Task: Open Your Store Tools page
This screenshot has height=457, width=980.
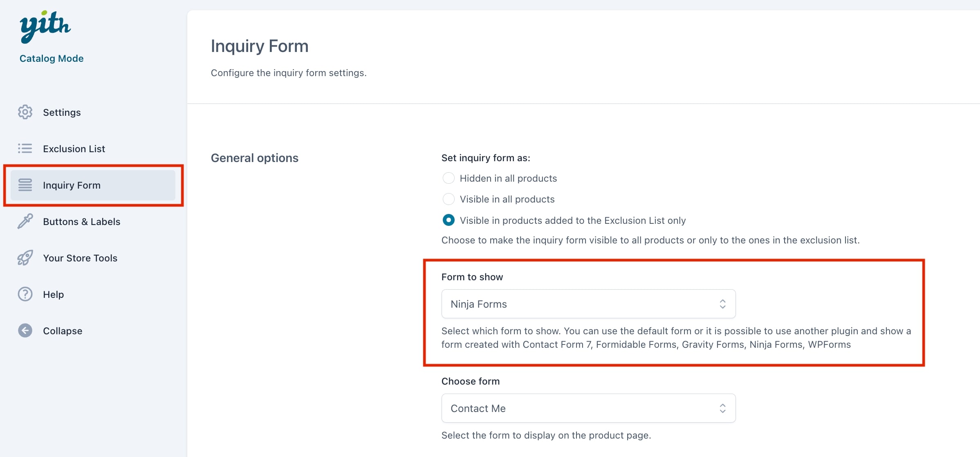Action: click(93, 258)
